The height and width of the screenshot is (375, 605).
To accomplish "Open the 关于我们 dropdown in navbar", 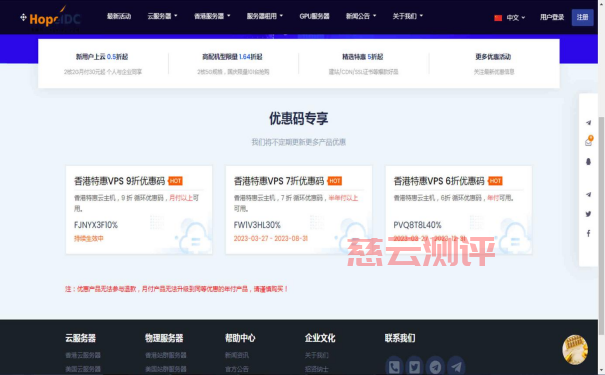I will pos(407,16).
